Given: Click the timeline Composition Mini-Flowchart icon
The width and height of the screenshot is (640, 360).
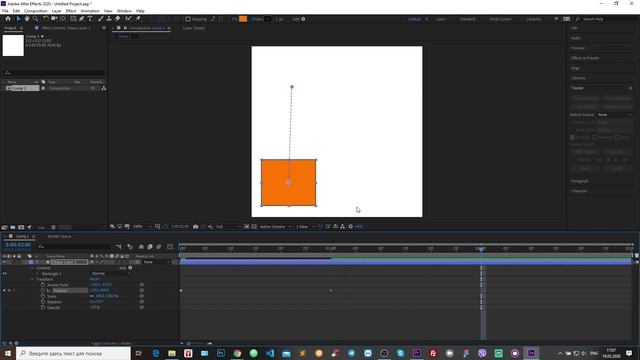Looking at the screenshot, I should pyautogui.click(x=119, y=247).
